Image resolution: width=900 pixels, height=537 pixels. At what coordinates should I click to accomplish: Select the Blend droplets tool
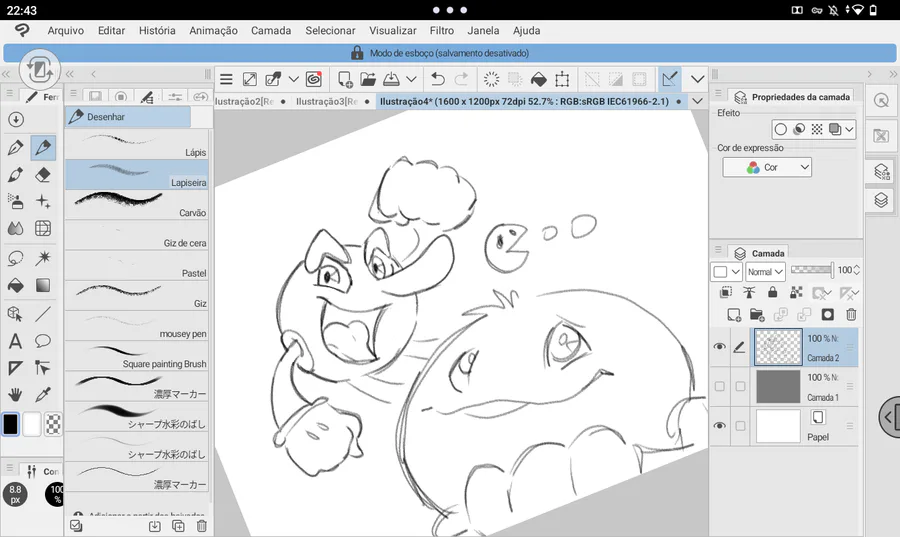point(15,229)
